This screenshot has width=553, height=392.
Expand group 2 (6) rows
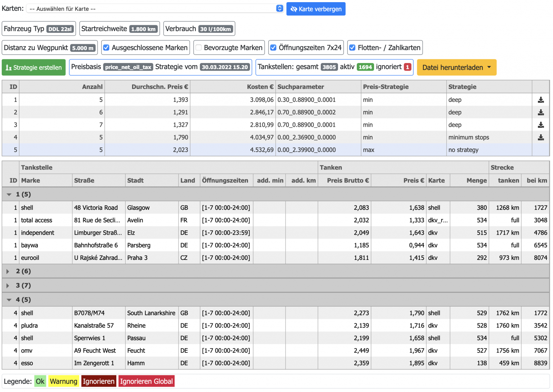coord(8,271)
